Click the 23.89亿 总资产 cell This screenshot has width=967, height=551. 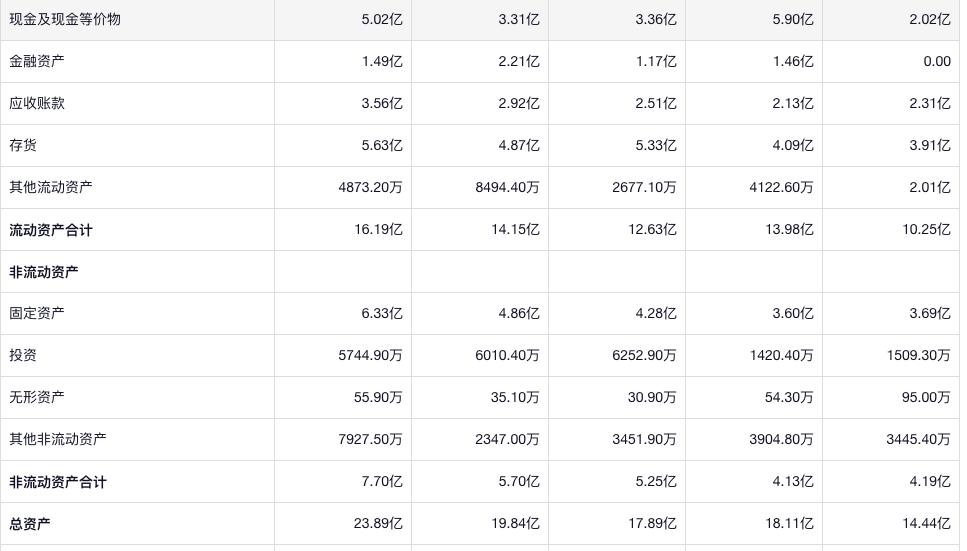pyautogui.click(x=379, y=524)
